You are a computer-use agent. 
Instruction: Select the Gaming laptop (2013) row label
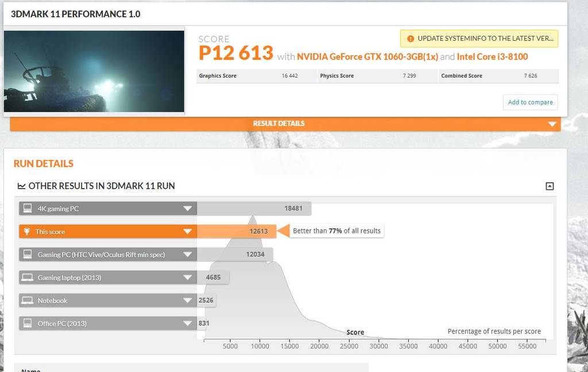69,277
